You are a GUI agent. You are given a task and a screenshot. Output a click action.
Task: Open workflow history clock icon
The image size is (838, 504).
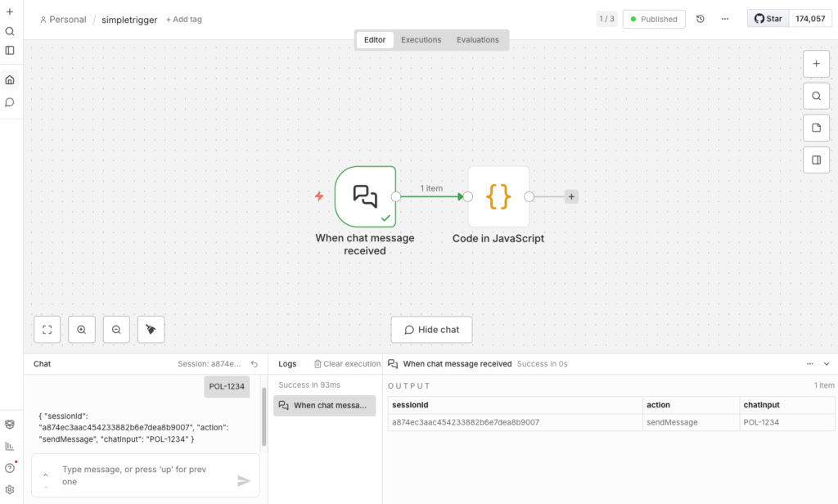point(701,19)
